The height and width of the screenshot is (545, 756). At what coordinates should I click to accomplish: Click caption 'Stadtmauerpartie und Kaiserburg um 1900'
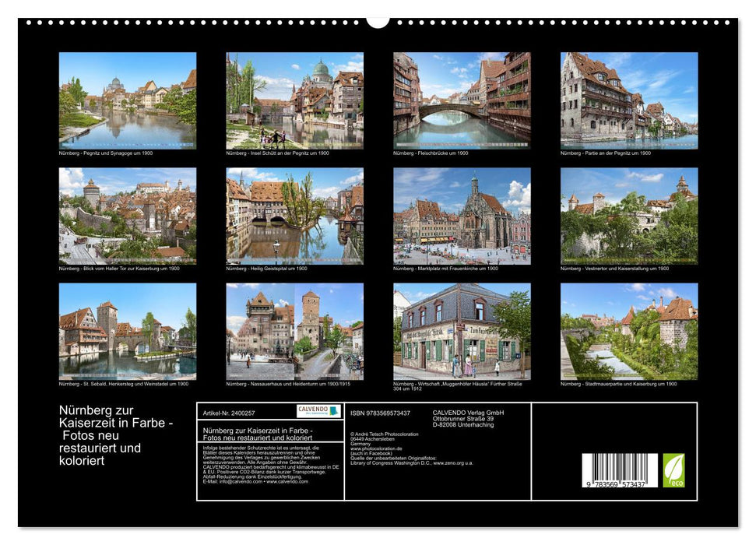(x=631, y=385)
